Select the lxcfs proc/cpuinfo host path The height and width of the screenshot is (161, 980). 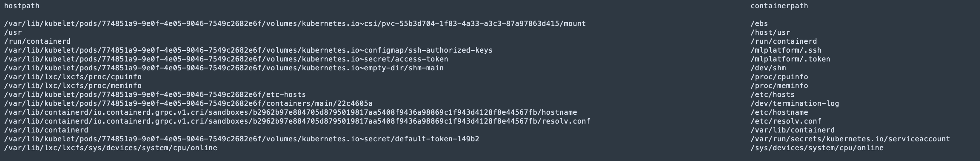click(73, 77)
